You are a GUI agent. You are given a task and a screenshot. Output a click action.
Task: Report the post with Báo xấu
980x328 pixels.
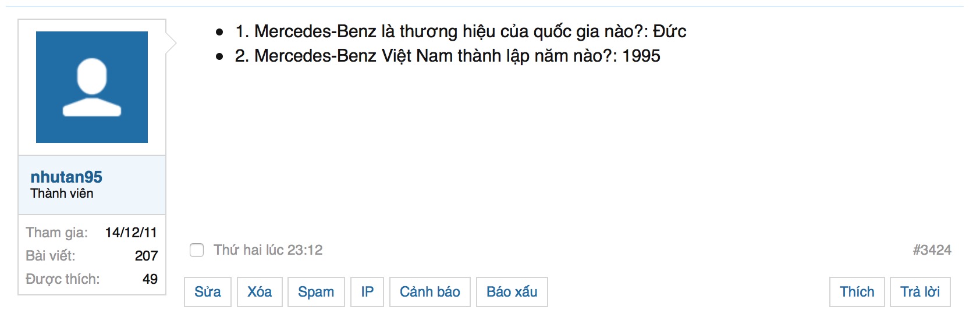[x=512, y=292]
